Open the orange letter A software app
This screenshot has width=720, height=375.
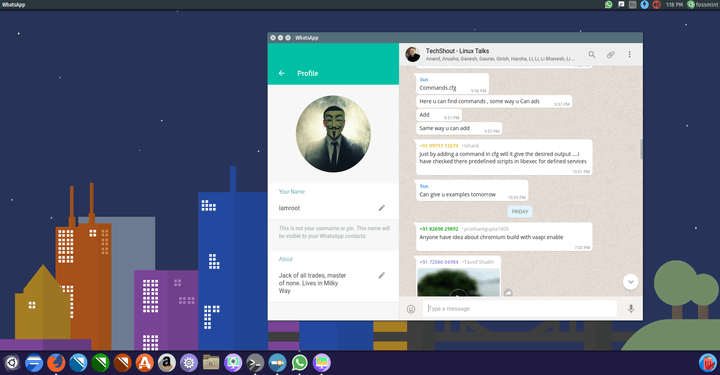coord(145,363)
